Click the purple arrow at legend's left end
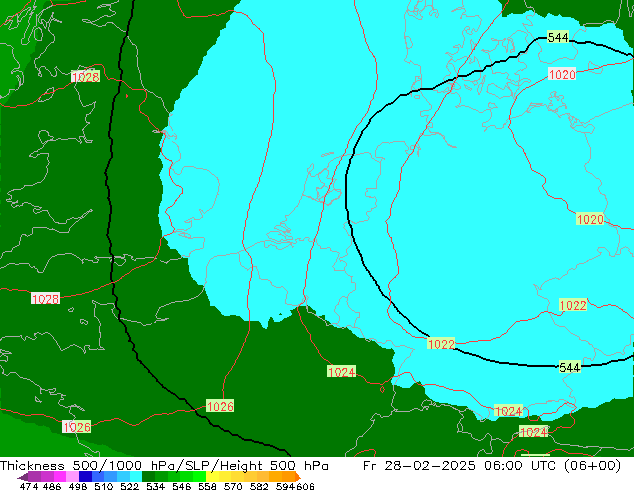 point(23,477)
